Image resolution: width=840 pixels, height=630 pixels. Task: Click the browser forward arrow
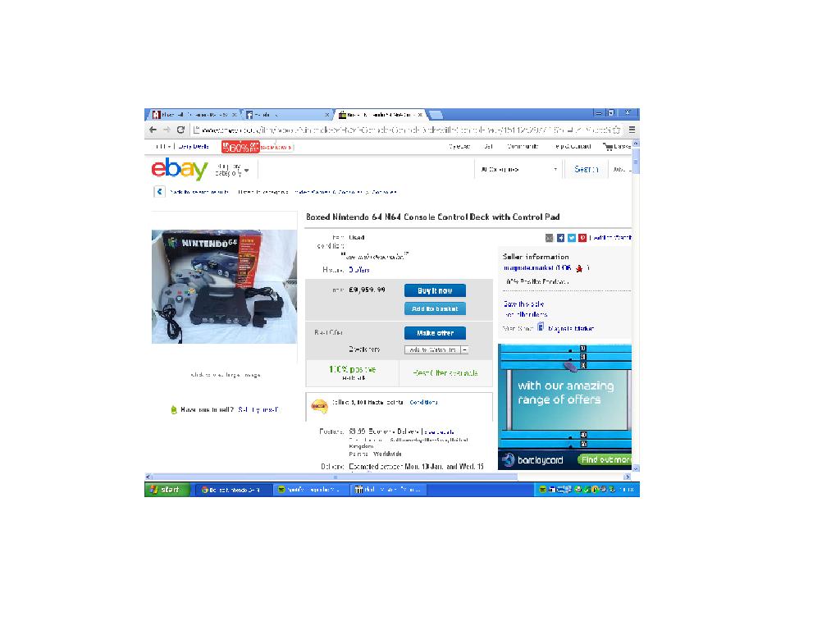coord(167,130)
